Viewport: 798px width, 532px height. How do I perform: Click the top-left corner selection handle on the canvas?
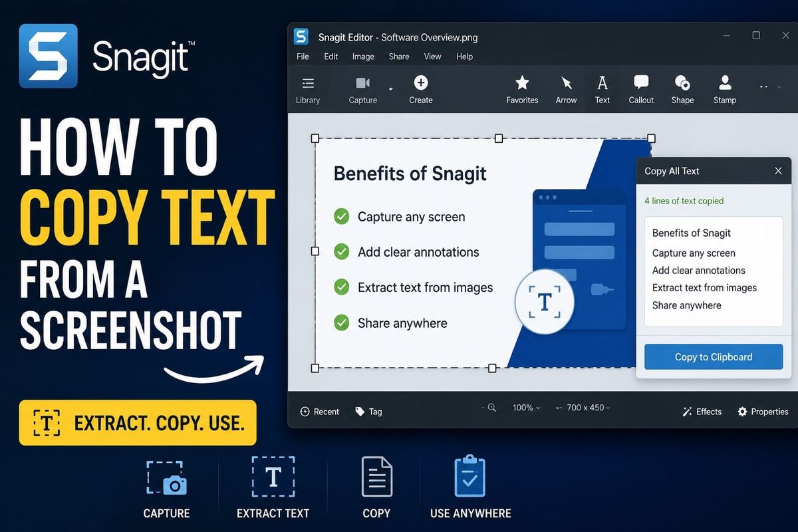315,138
